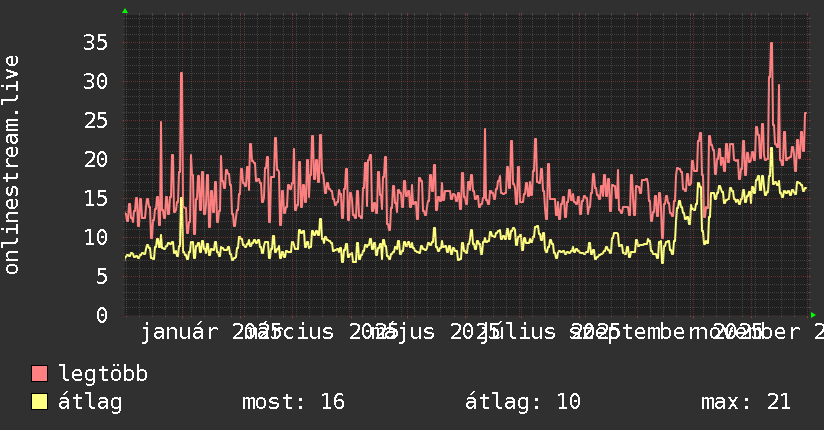
Task: Click the 'max: 21' maximum value
Action: click(x=746, y=402)
